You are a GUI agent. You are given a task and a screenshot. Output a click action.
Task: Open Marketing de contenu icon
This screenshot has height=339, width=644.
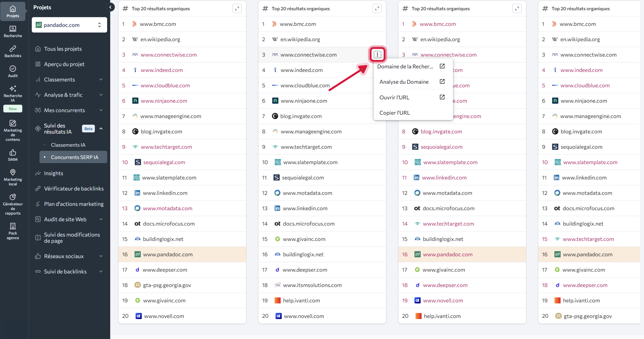coord(13,123)
